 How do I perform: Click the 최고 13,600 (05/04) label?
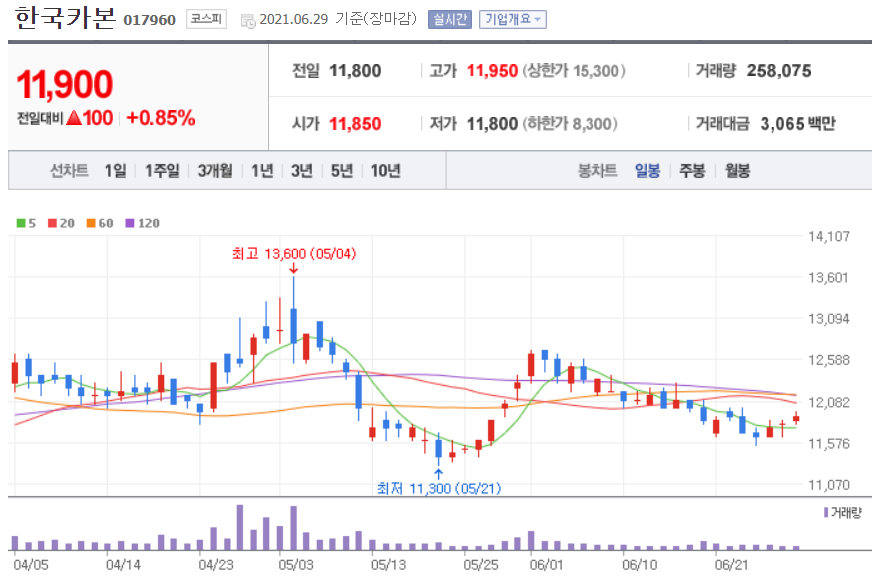pyautogui.click(x=294, y=254)
